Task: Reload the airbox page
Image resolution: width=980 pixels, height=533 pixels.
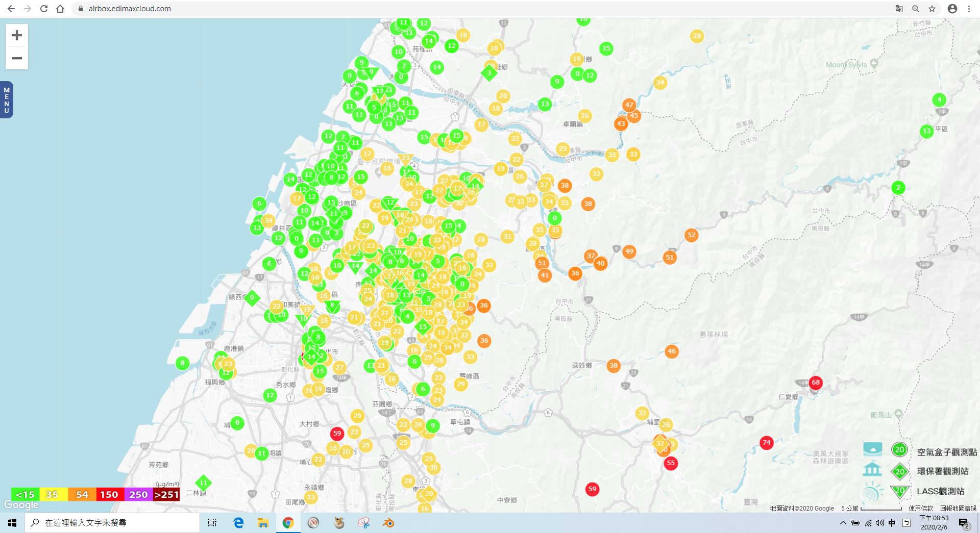Action: [x=44, y=9]
